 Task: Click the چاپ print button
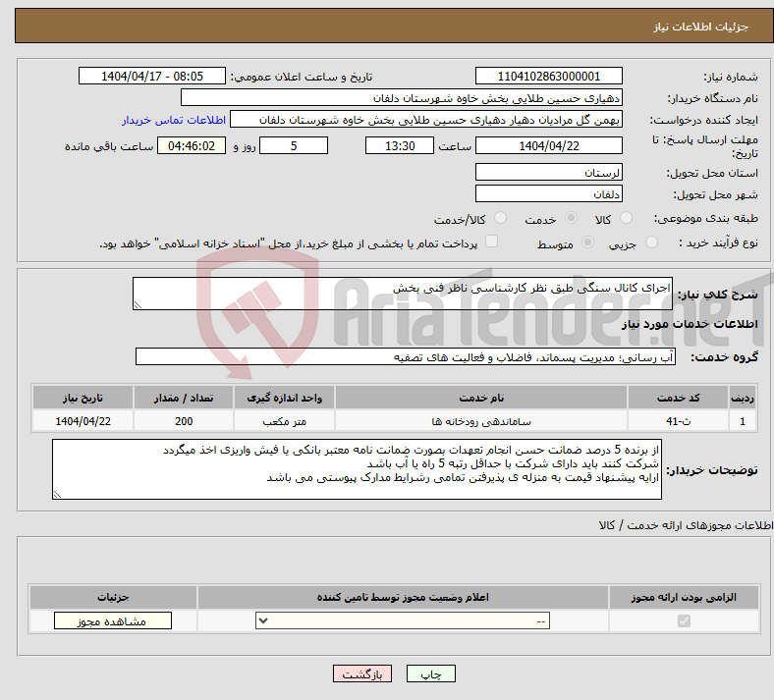[431, 673]
